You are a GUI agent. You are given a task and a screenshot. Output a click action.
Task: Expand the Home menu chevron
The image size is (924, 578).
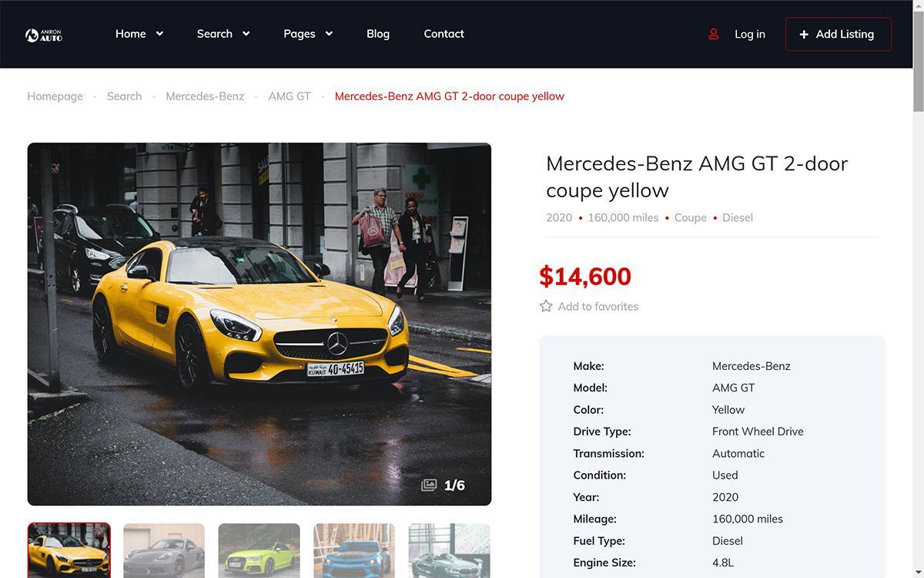(x=159, y=34)
